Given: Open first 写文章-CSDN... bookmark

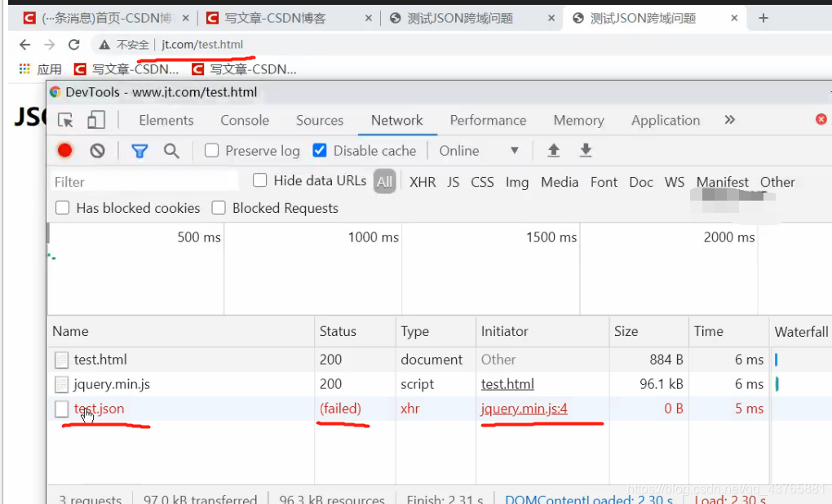Looking at the screenshot, I should point(126,69).
